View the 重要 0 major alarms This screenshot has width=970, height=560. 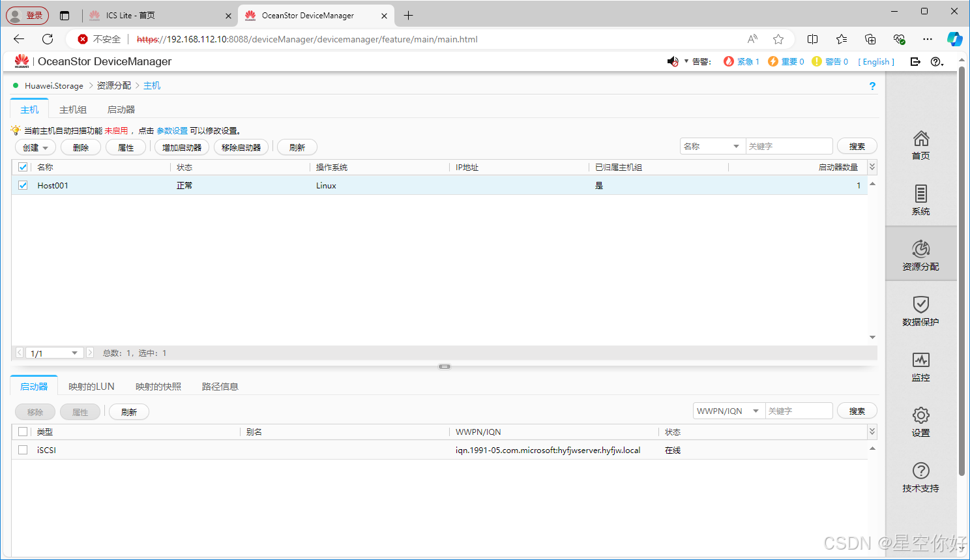tap(786, 61)
